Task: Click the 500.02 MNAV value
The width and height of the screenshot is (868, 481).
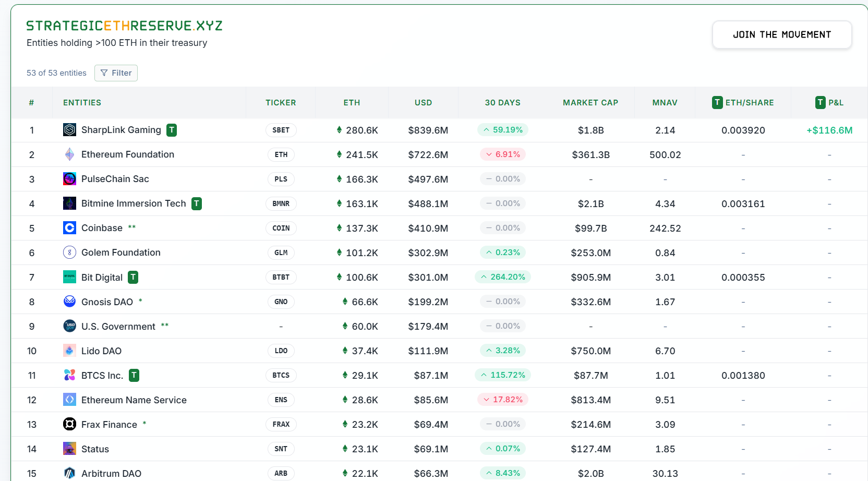Action: pyautogui.click(x=665, y=155)
